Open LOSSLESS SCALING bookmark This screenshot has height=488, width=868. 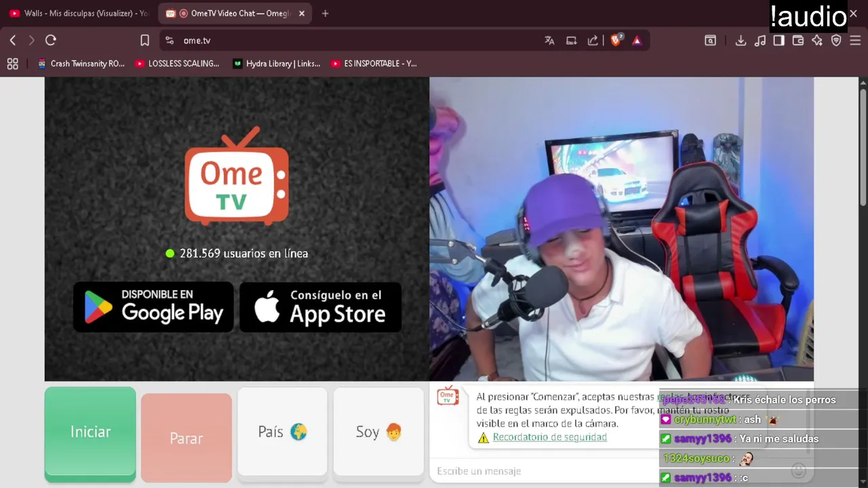pos(177,64)
